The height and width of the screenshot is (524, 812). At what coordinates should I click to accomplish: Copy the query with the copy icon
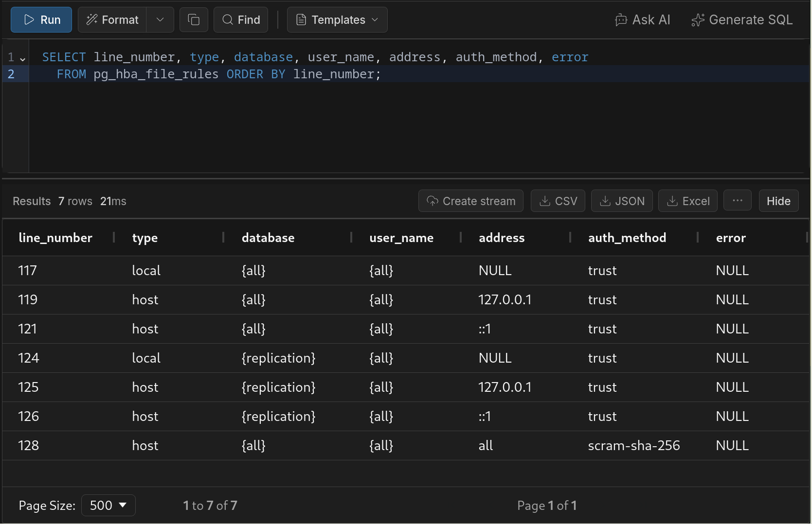point(194,20)
